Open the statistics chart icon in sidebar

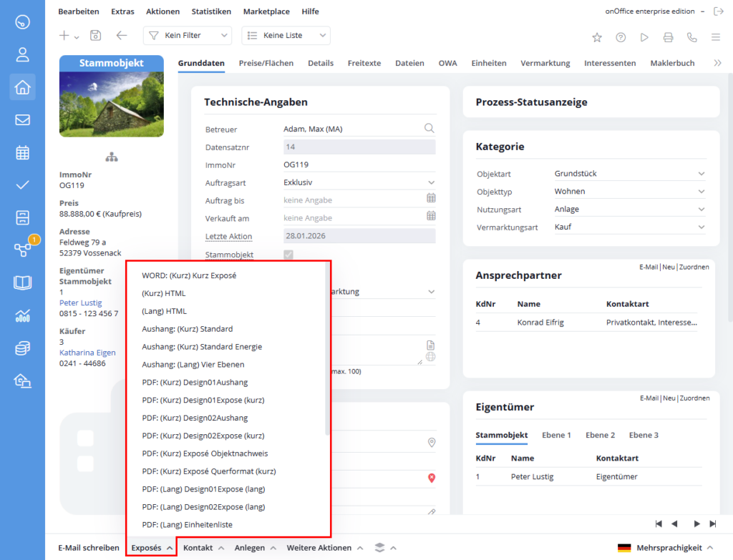pos(22,315)
